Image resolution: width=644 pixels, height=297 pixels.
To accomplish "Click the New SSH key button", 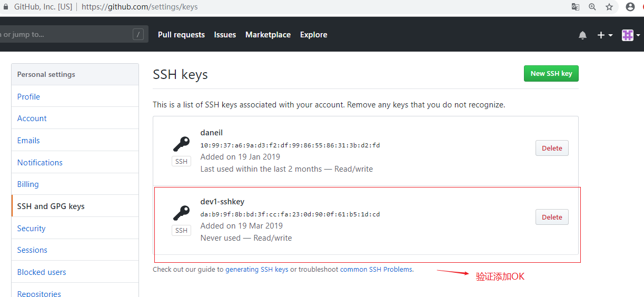I will (551, 74).
